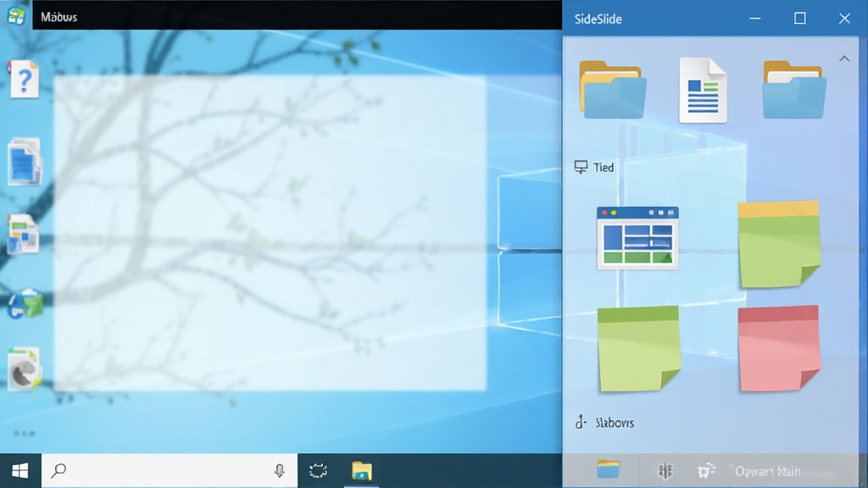Open the spreadsheet window thumbnail in SideSlide
This screenshot has width=868, height=488.
click(637, 238)
